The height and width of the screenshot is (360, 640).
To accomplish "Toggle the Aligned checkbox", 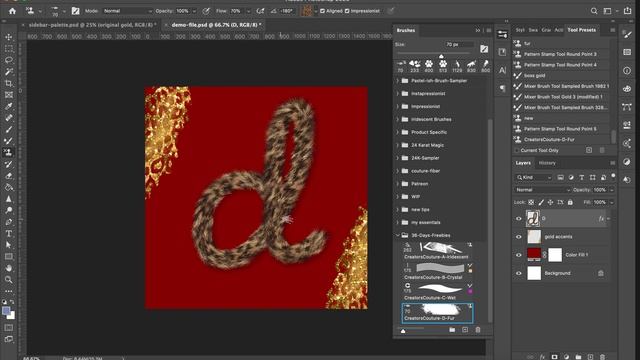I will (x=322, y=11).
